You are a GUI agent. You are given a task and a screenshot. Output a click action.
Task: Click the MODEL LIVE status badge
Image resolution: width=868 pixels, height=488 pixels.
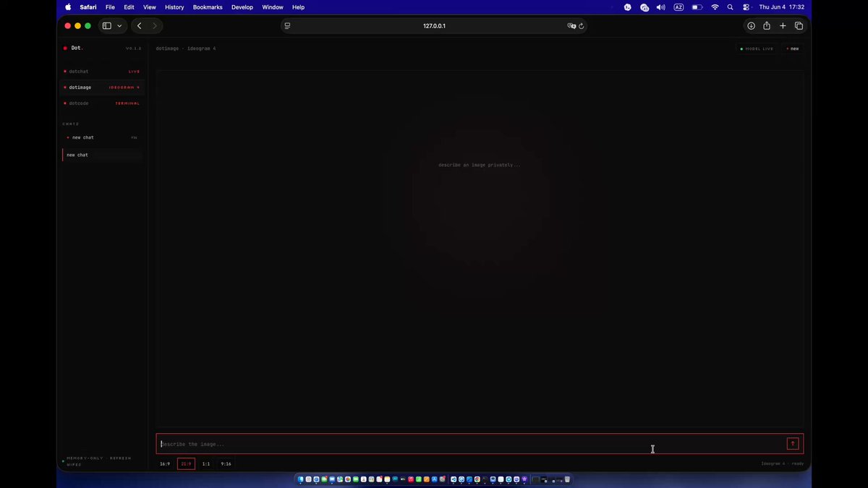pos(757,48)
